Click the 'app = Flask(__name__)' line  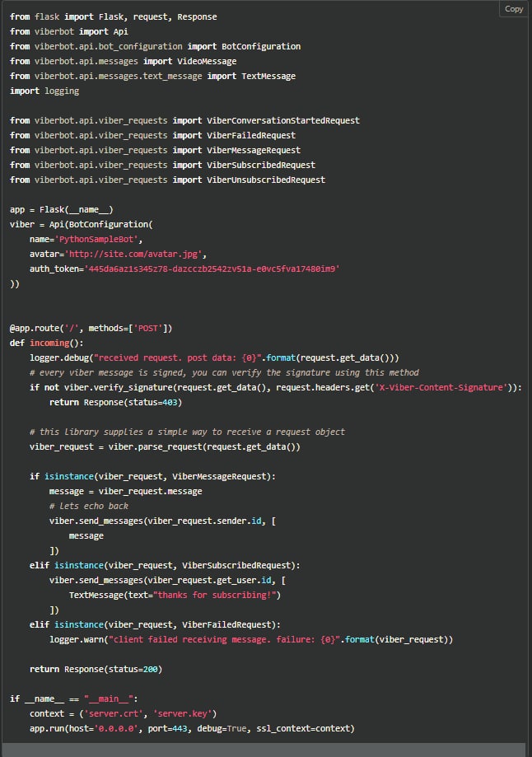pyautogui.click(x=61, y=209)
